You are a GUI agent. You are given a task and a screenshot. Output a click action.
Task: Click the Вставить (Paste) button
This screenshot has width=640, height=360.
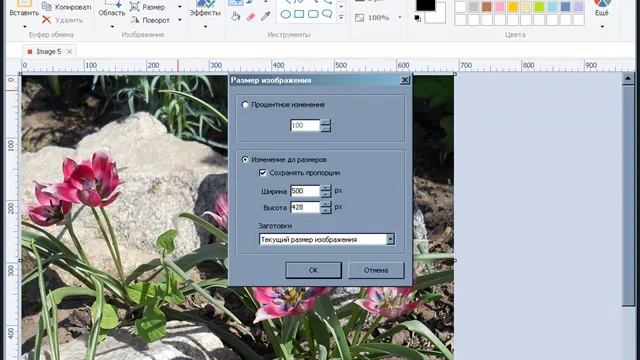(x=24, y=8)
